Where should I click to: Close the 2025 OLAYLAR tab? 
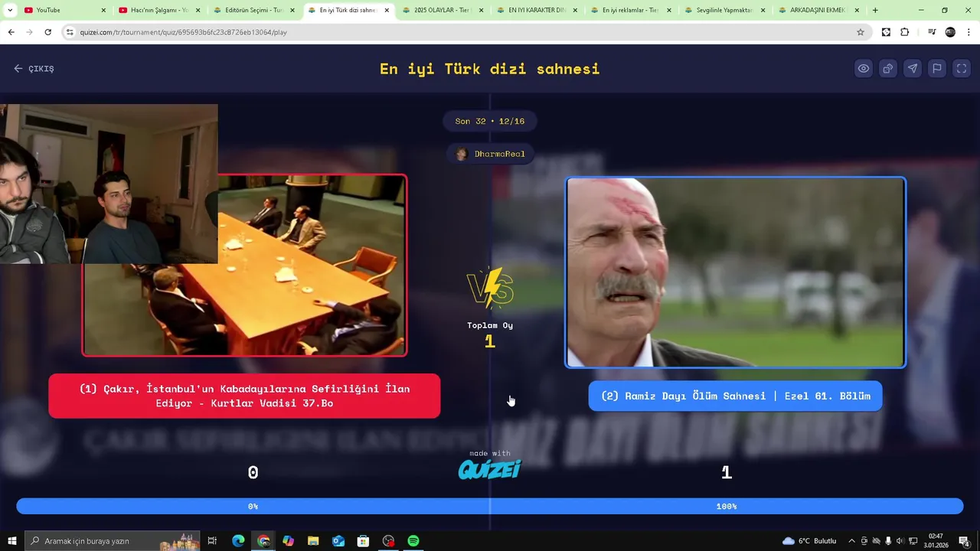pos(481,11)
